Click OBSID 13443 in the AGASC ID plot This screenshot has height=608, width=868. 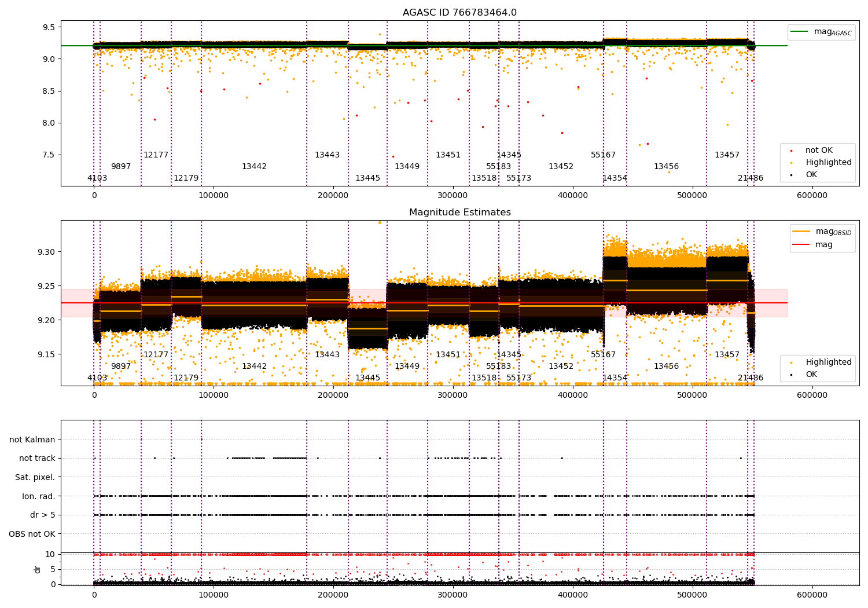pyautogui.click(x=328, y=155)
